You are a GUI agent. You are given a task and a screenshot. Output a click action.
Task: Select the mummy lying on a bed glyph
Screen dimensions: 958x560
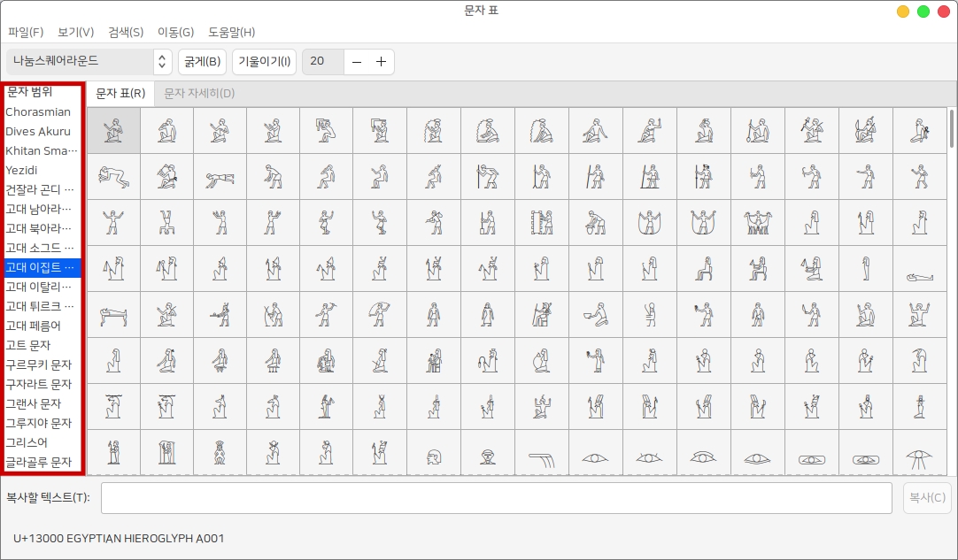click(113, 315)
